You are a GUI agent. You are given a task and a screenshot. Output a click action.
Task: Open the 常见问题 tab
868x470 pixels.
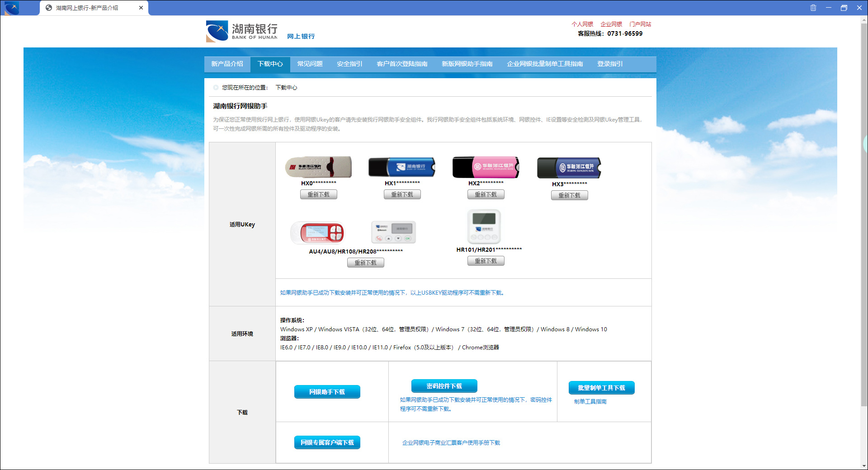coord(310,64)
